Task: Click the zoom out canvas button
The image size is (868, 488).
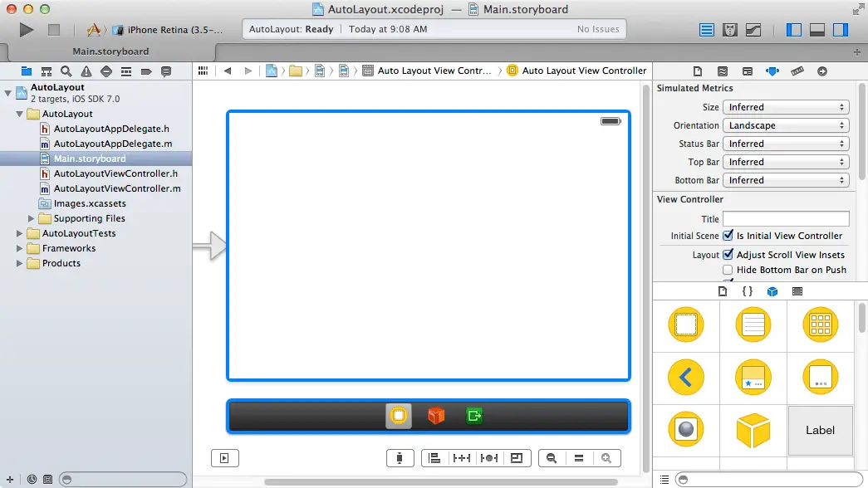Action: click(552, 457)
